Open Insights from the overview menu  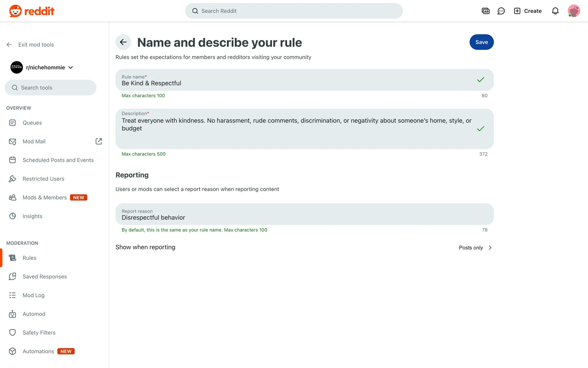pos(32,216)
